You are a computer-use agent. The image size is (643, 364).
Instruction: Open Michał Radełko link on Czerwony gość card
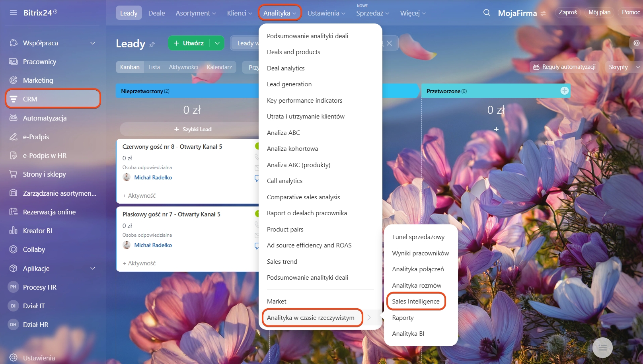(153, 177)
